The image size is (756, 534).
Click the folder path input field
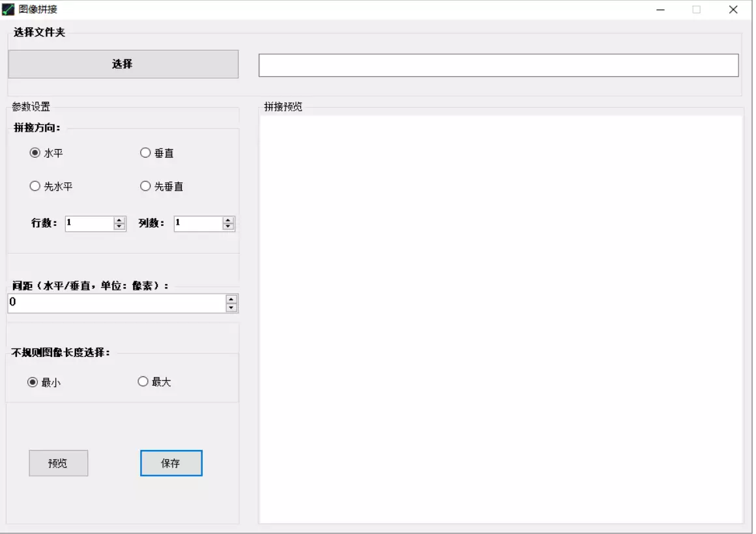pyautogui.click(x=499, y=65)
